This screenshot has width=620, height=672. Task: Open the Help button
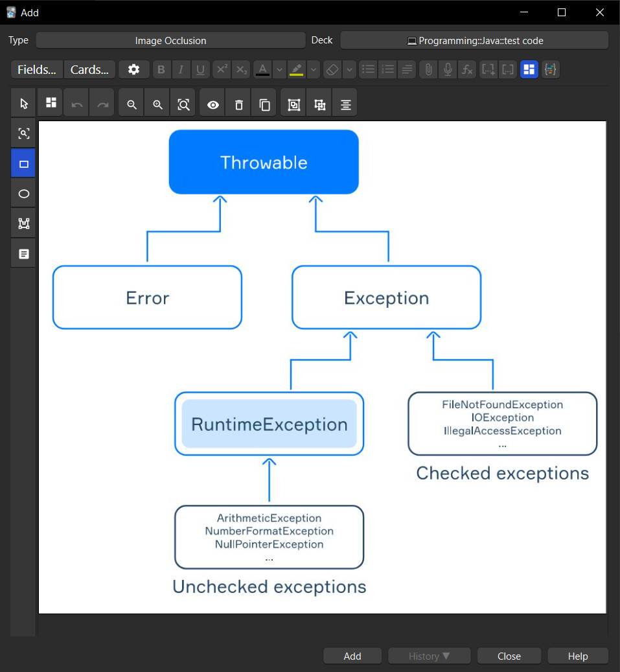578,656
